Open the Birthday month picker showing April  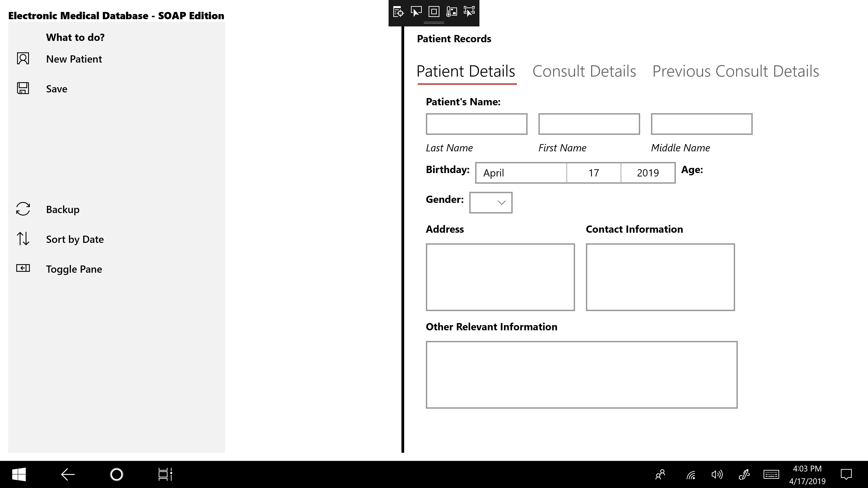521,173
